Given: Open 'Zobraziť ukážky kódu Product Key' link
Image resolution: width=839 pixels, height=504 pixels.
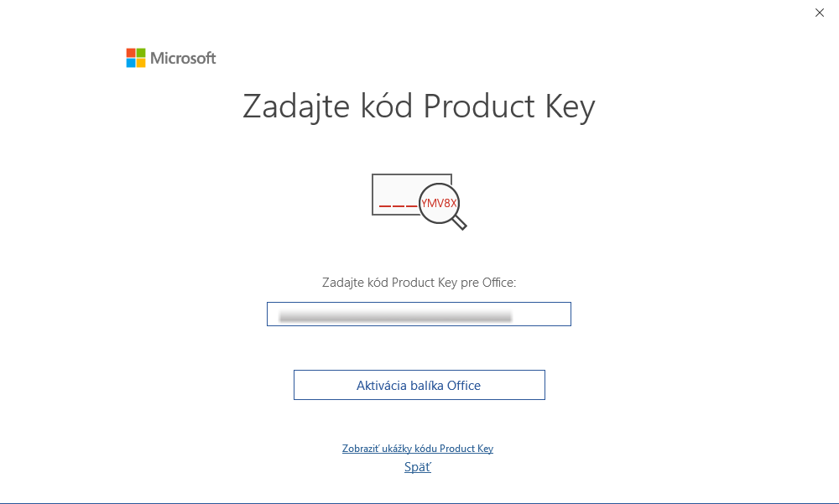Looking at the screenshot, I should pyautogui.click(x=418, y=449).
